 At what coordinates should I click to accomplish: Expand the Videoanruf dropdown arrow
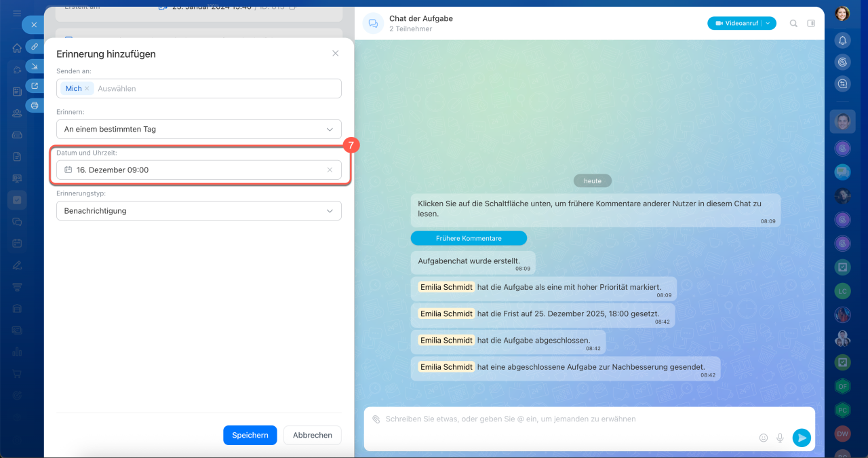[x=768, y=23]
